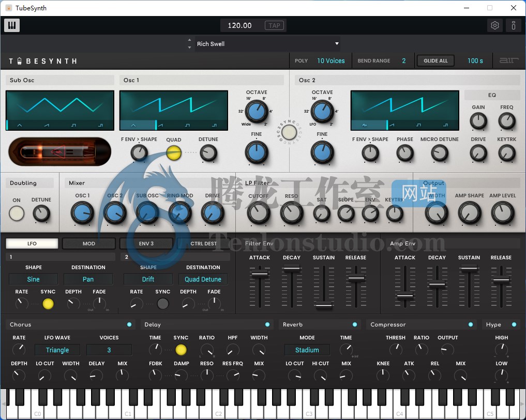The image size is (526, 420).
Task: Select noise wave icon in Osc 2
Action: pyautogui.click(x=365, y=126)
